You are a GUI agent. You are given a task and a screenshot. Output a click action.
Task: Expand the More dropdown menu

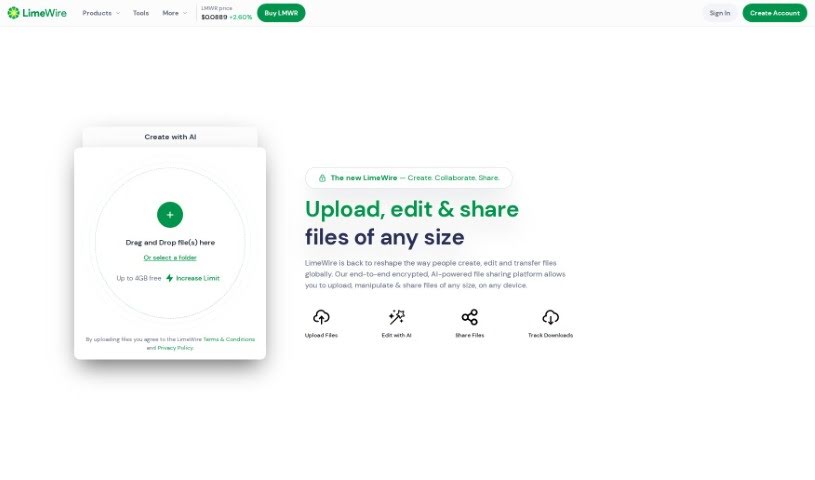pos(174,13)
